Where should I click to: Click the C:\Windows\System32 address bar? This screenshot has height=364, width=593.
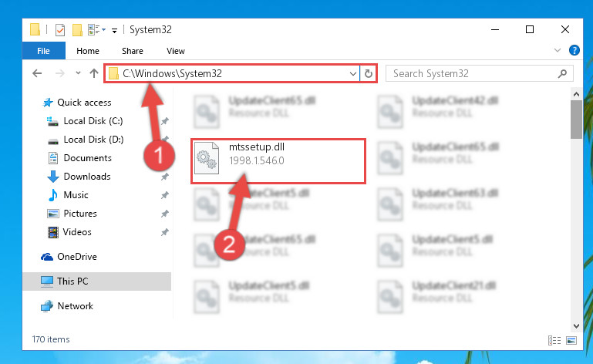233,73
